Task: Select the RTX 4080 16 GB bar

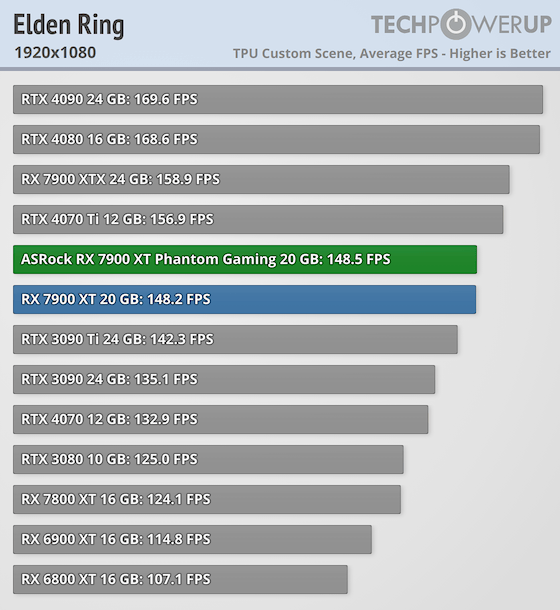Action: point(276,140)
